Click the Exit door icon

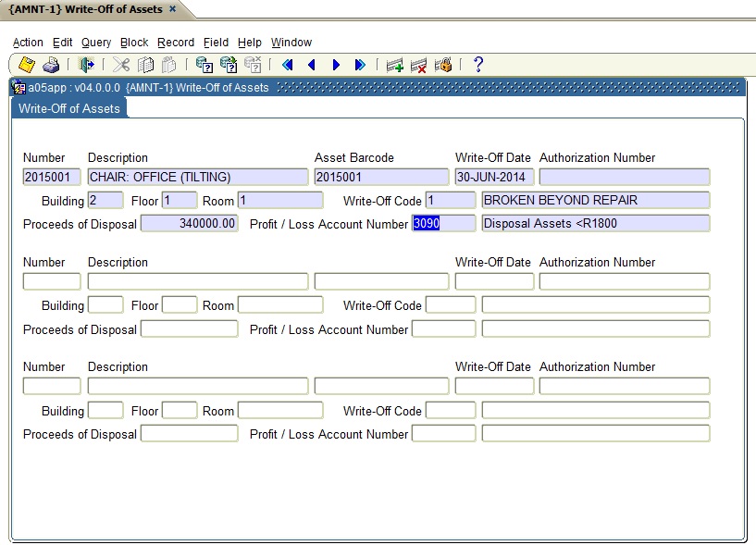click(x=87, y=65)
